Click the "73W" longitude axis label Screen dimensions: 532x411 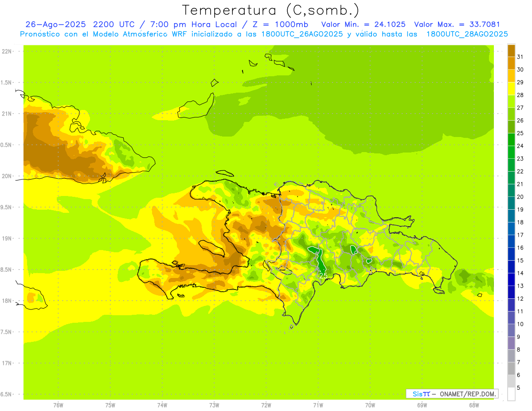(x=214, y=405)
